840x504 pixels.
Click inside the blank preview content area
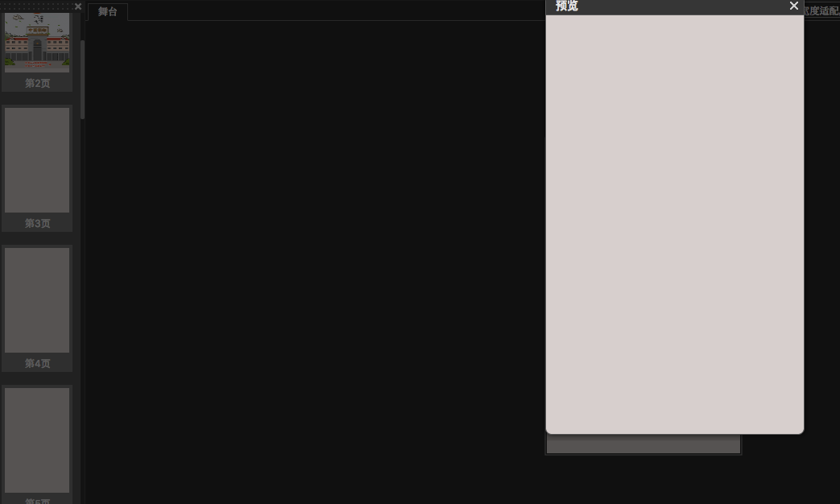tap(674, 224)
